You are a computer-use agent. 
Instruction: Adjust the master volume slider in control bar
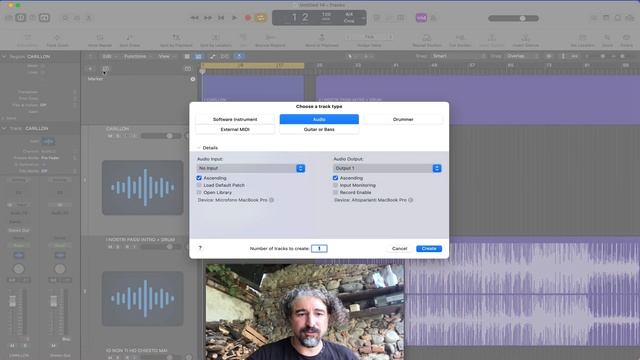[513, 18]
